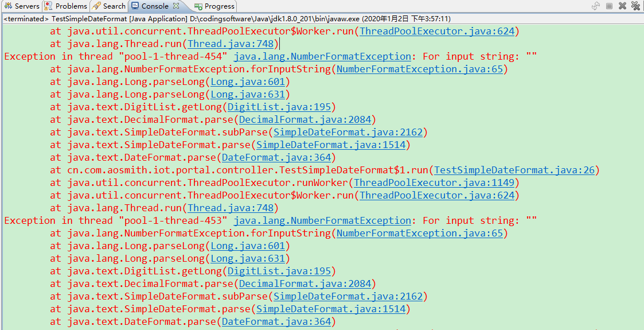Image resolution: width=644 pixels, height=330 pixels.
Task: Open Long.java:601 in the thread-454 trace
Action: coord(248,81)
